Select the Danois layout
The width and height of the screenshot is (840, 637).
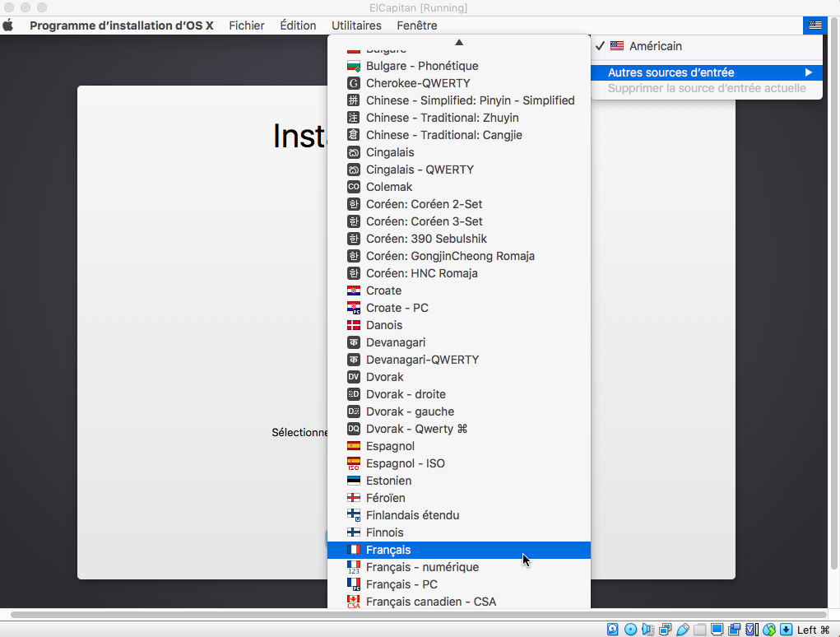click(x=458, y=325)
